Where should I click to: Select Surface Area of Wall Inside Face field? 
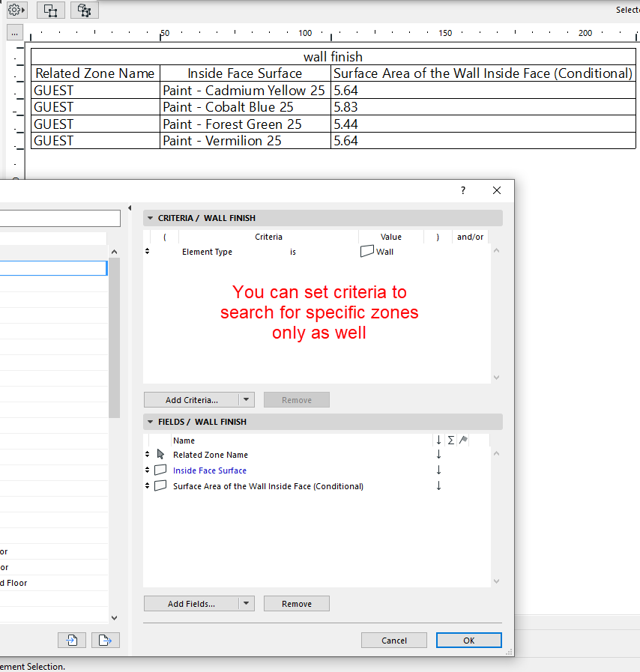[268, 486]
